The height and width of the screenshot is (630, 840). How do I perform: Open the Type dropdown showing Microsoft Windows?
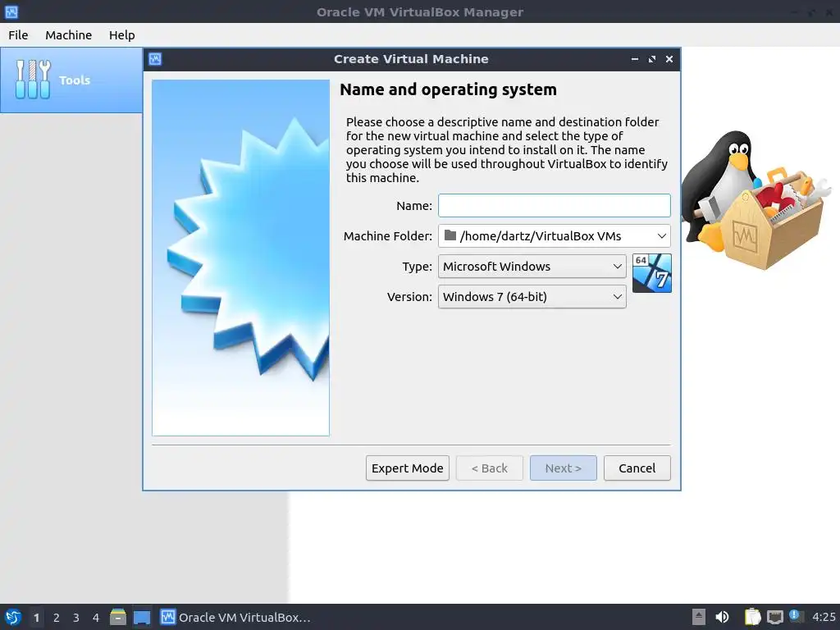(532, 267)
